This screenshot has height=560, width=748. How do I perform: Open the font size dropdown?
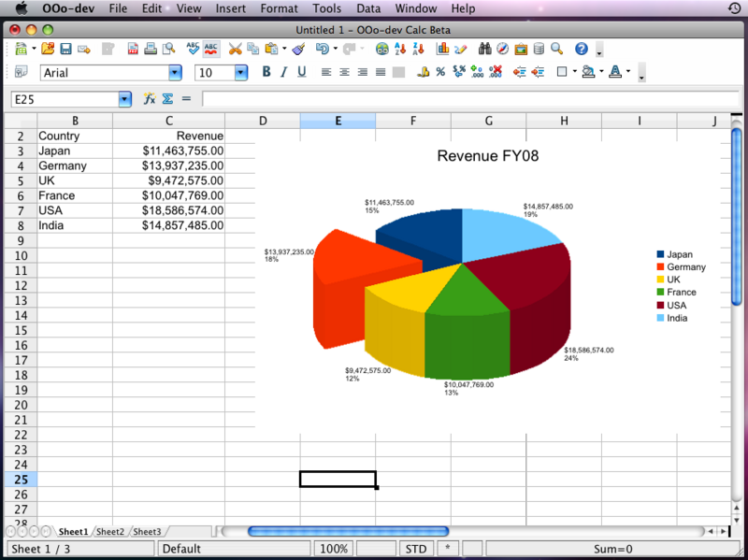click(240, 72)
